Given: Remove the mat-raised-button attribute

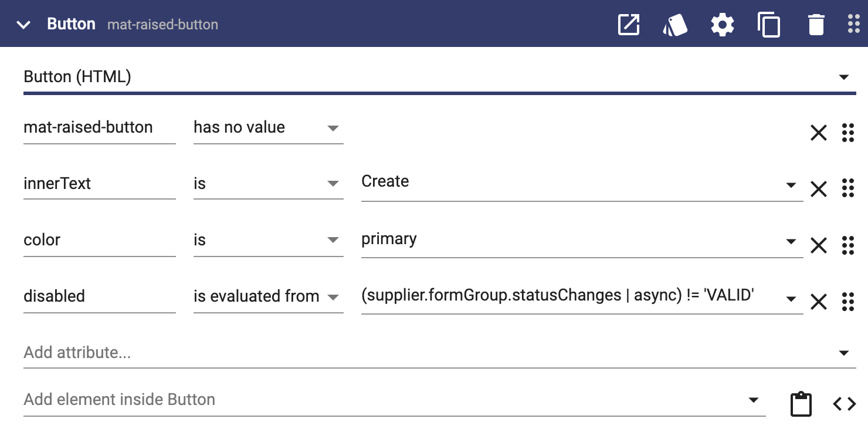Looking at the screenshot, I should coord(818,133).
